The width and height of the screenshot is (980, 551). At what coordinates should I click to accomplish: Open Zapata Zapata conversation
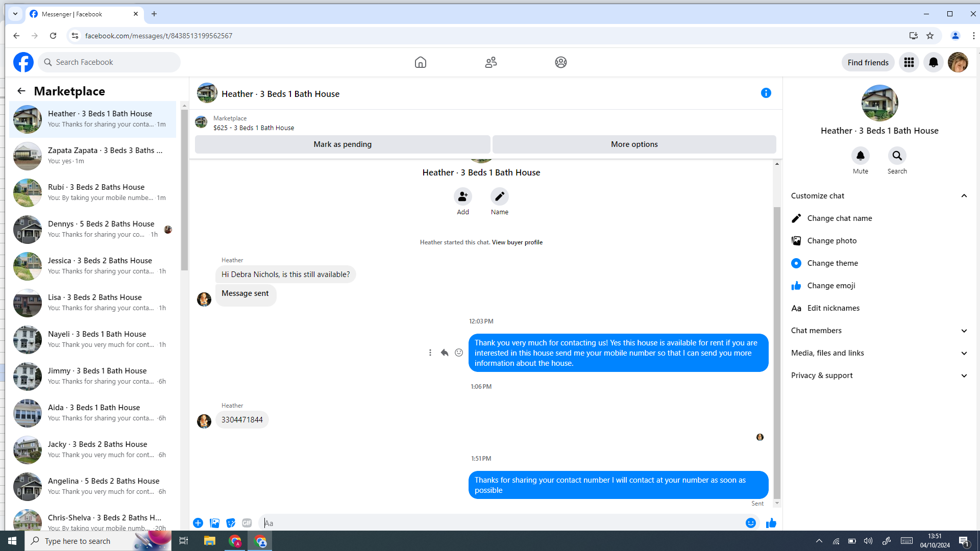click(x=93, y=156)
